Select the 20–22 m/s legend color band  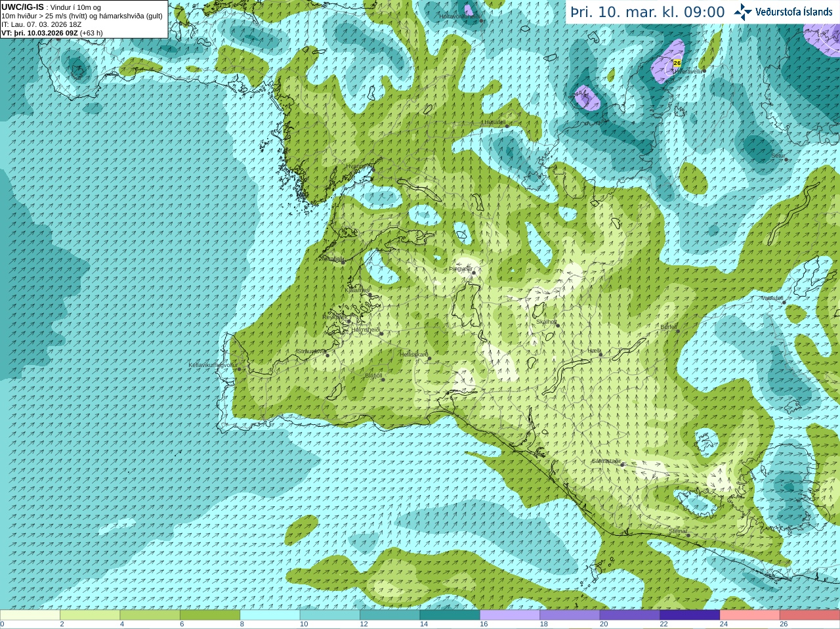629,615
